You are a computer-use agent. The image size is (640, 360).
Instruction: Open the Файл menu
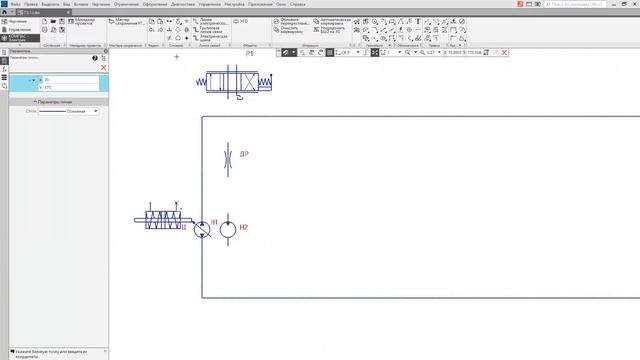16,4
